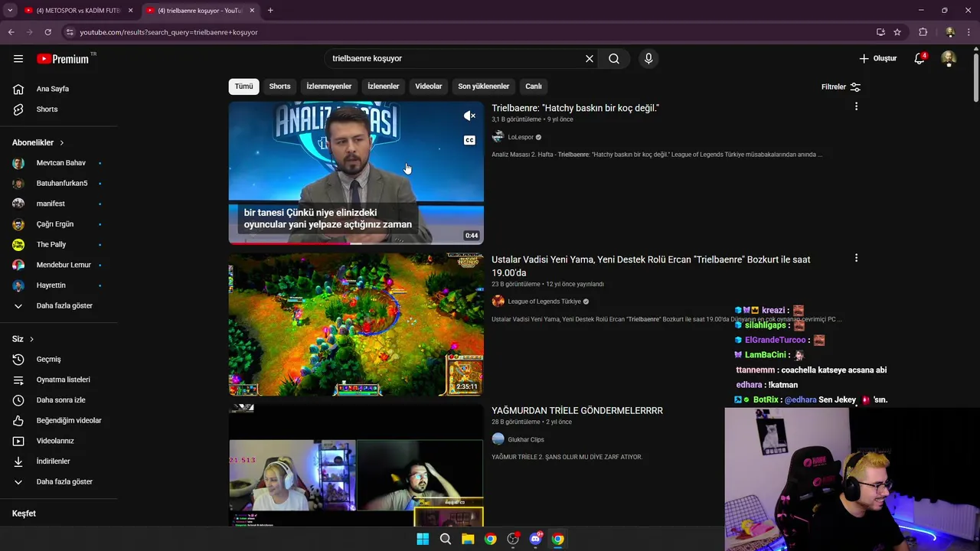Open a new browser tab

coord(270,11)
